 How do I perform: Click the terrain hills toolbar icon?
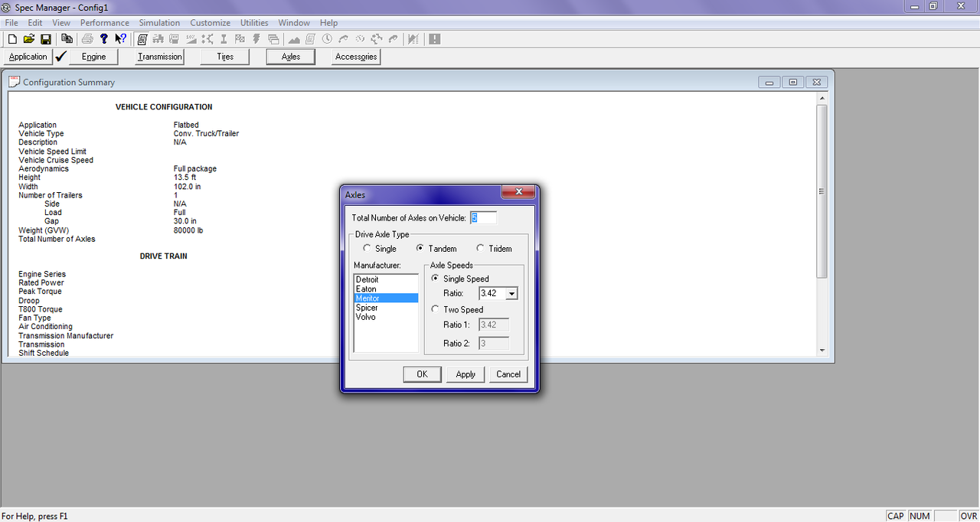(294, 39)
